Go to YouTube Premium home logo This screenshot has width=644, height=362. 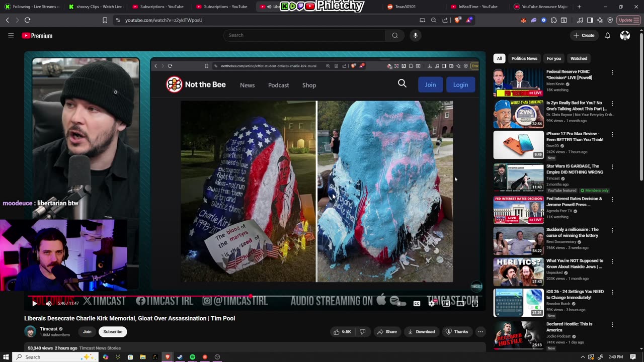(37, 36)
